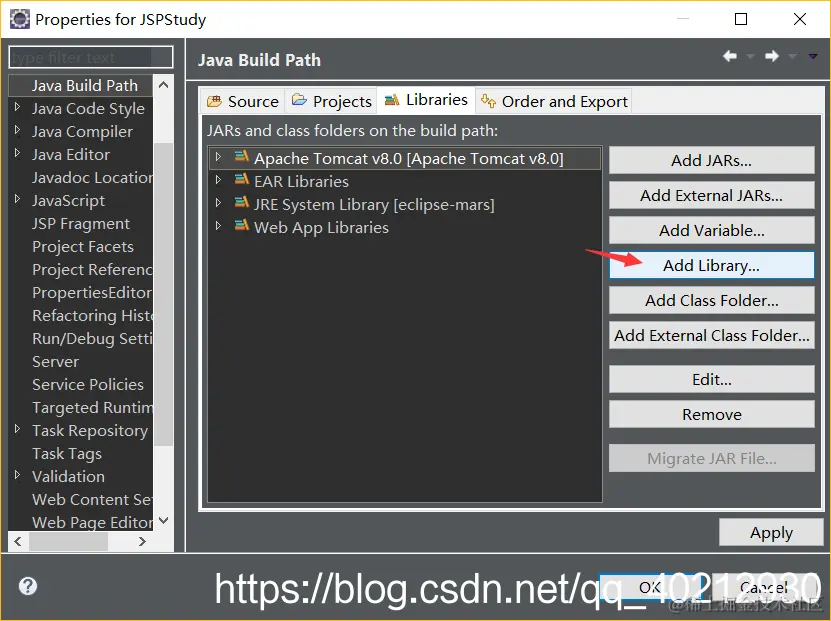The image size is (831, 621).
Task: Click the Apache Tomcat v8.0 library icon
Action: [241, 157]
